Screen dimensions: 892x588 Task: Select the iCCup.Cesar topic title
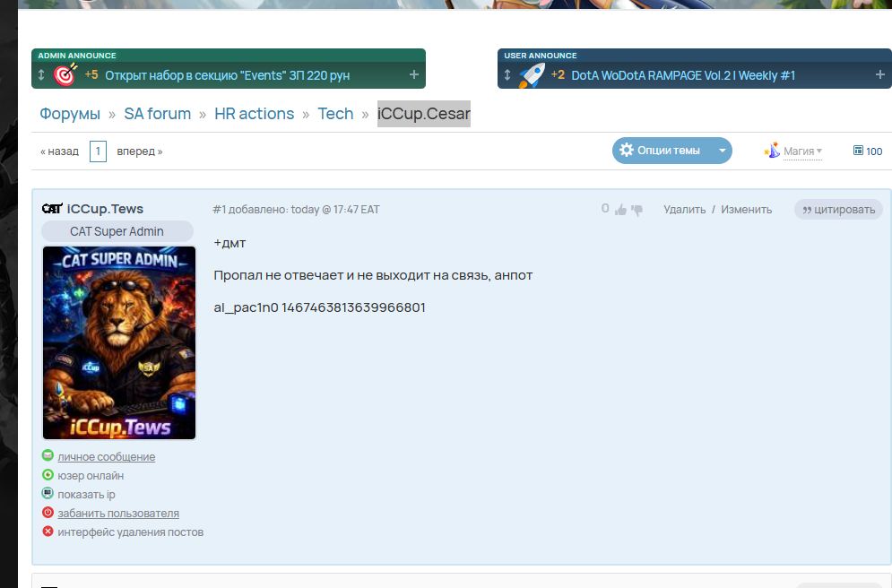click(424, 114)
